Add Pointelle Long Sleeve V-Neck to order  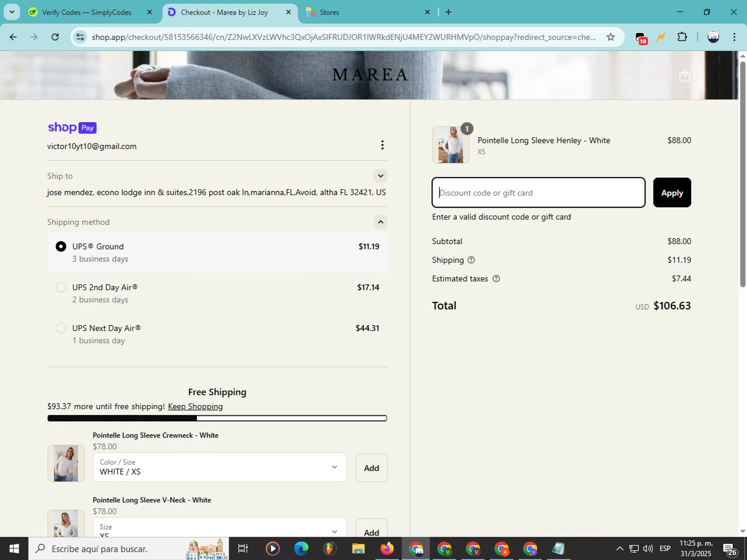click(x=372, y=528)
